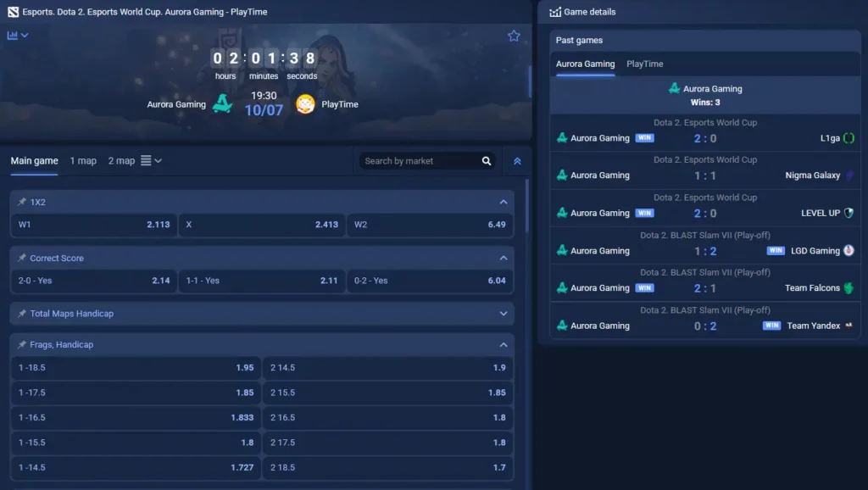This screenshot has height=490, width=868.
Task: Pick frags handicap 2 16.5 at 1.8
Action: point(388,417)
